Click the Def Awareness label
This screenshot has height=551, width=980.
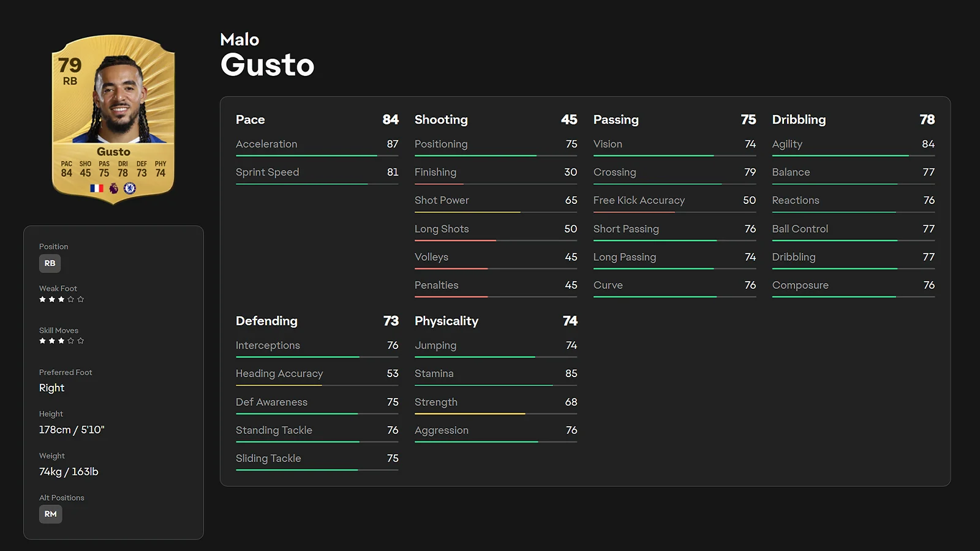pyautogui.click(x=271, y=402)
